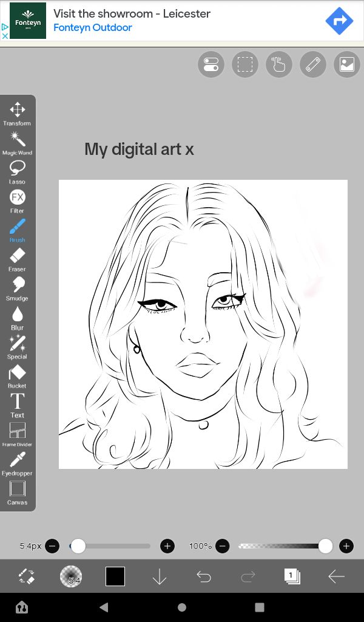Select the Special tool
Screen dimensions: 364x622
pyautogui.click(x=17, y=347)
